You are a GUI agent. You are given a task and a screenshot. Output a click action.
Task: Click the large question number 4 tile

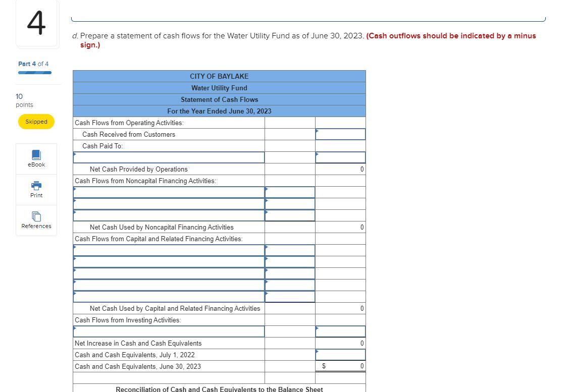pyautogui.click(x=37, y=24)
